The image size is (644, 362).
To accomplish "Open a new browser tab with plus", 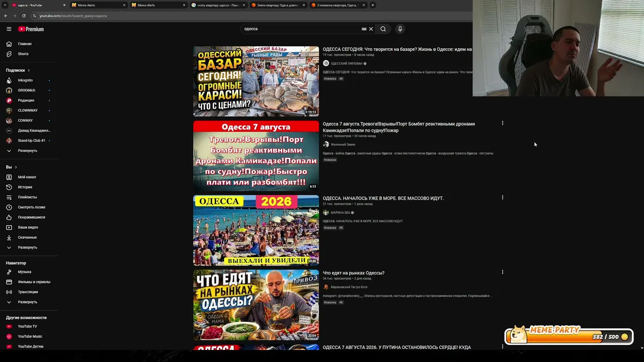I will click(372, 5).
